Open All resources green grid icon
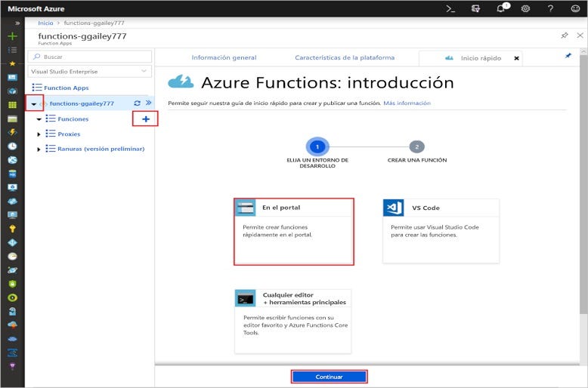Viewport: 588px width, 388px height. point(12,105)
